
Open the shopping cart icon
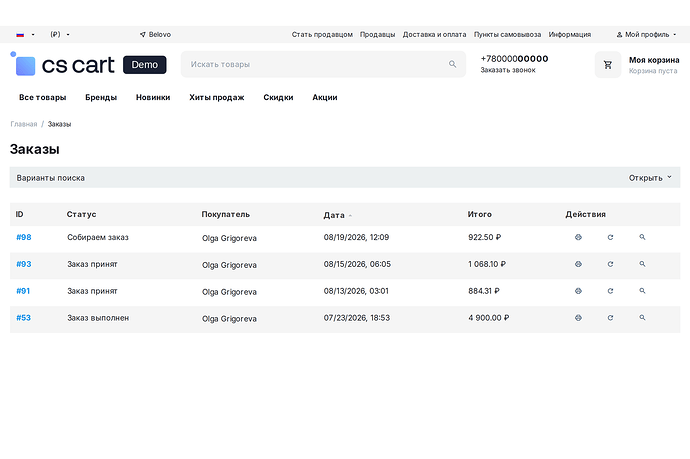tap(608, 65)
